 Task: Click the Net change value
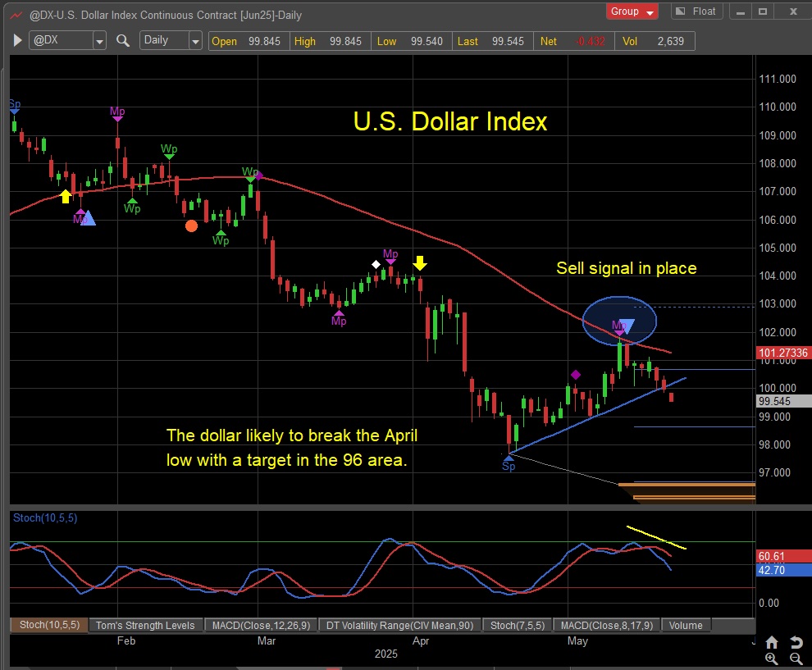[x=591, y=41]
